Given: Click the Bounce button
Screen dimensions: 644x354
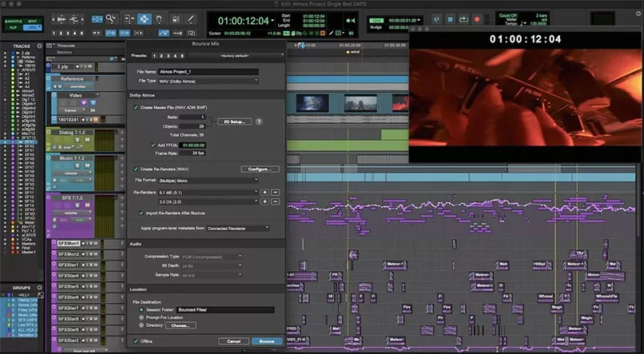Looking at the screenshot, I should point(267,341).
